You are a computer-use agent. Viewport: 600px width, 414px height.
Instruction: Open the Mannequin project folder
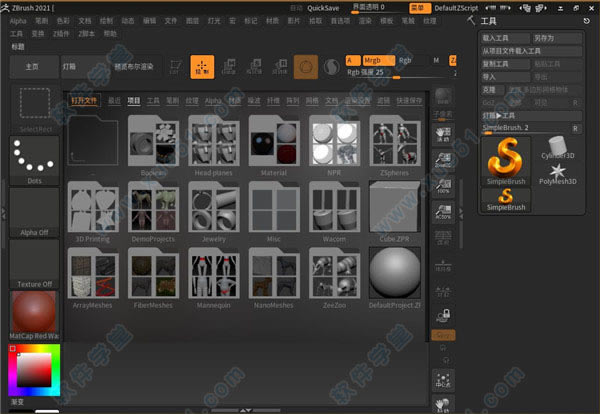pos(214,278)
